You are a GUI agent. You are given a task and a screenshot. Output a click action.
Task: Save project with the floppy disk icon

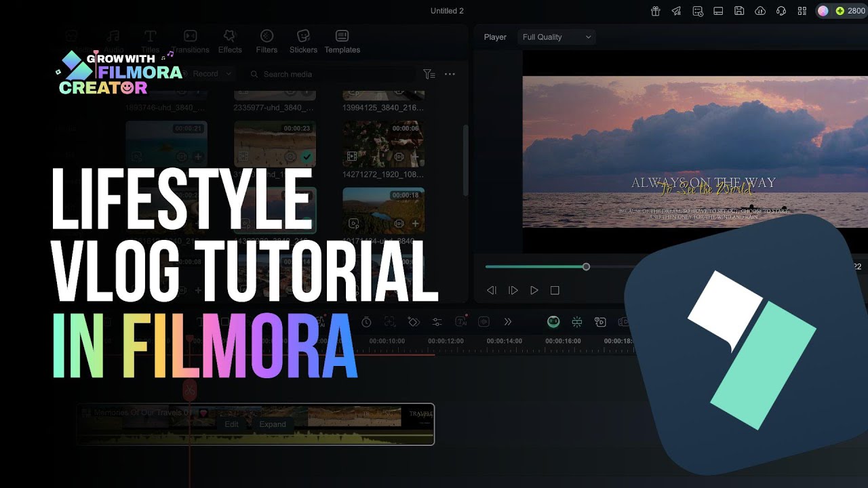click(739, 11)
